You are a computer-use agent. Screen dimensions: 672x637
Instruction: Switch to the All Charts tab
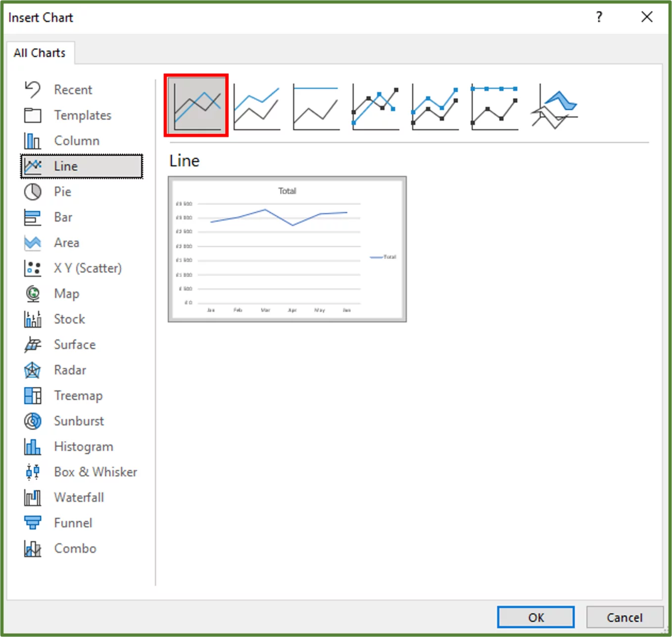[x=40, y=52]
